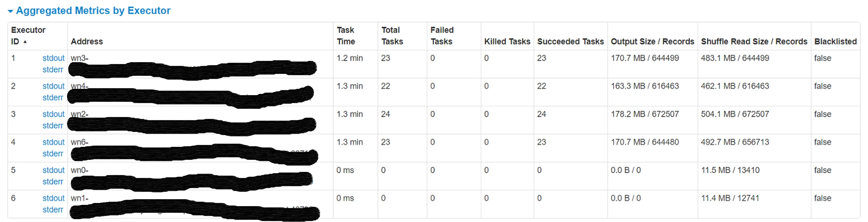Sort table by Address column header
The height and width of the screenshot is (222, 868).
click(x=87, y=41)
